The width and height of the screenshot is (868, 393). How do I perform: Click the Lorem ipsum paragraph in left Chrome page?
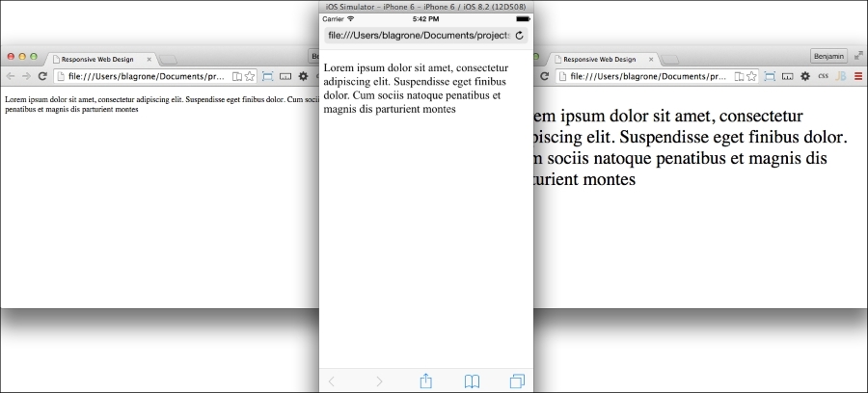162,104
